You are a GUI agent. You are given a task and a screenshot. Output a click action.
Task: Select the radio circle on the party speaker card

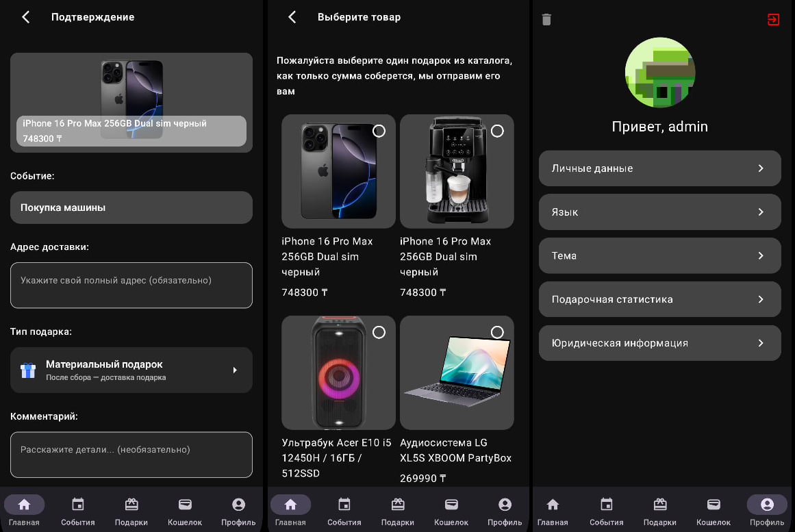[379, 332]
